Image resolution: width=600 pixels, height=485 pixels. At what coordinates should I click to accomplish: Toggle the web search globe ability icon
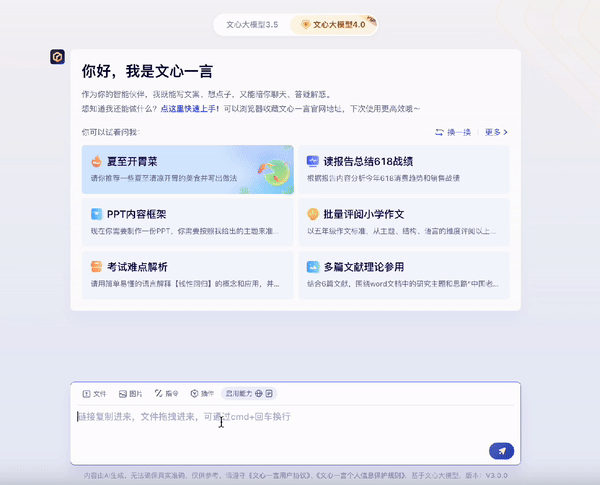click(259, 394)
